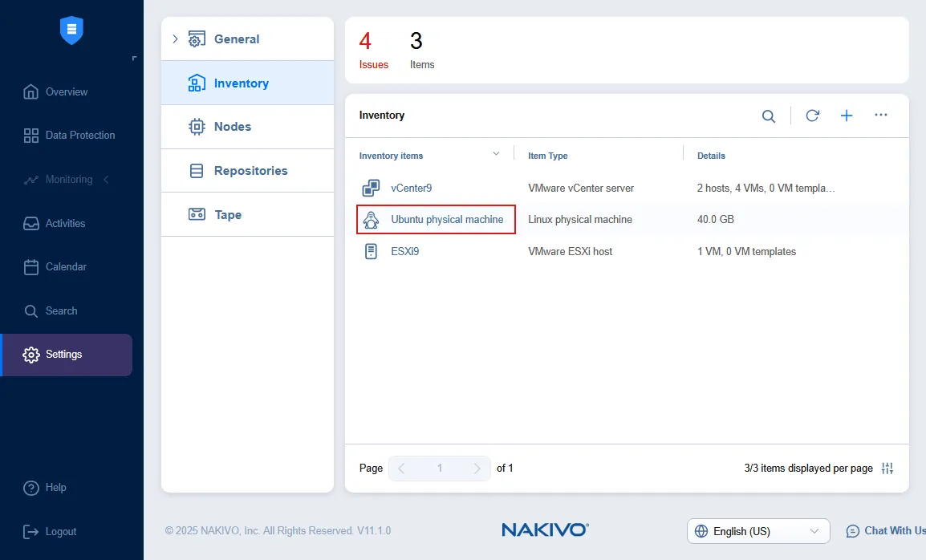
Task: Select the Inventory settings tab
Action: 247,83
